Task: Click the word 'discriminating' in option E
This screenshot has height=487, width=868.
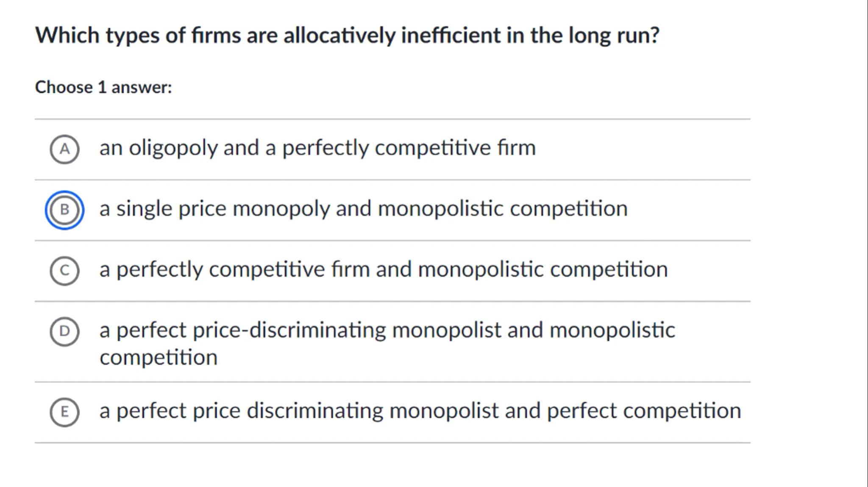Action: tap(314, 411)
